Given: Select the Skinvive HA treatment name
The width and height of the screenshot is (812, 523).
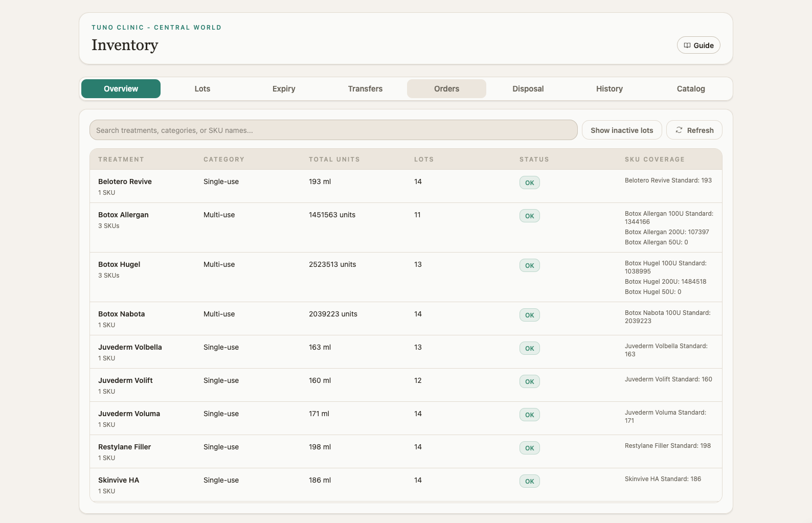Looking at the screenshot, I should click(119, 480).
